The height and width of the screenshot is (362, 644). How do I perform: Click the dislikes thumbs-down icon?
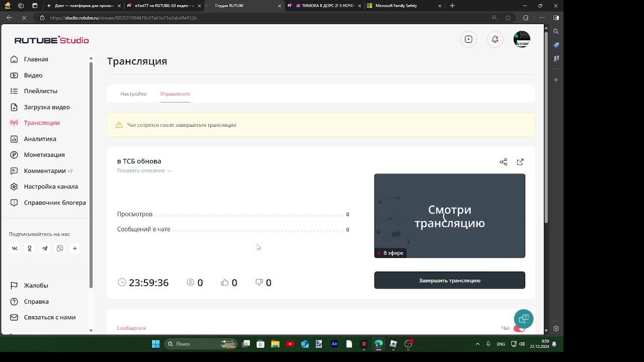point(259,283)
